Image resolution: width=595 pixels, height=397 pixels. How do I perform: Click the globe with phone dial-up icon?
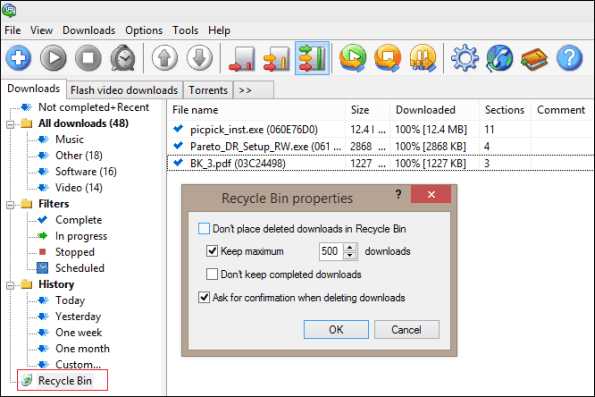pyautogui.click(x=499, y=58)
